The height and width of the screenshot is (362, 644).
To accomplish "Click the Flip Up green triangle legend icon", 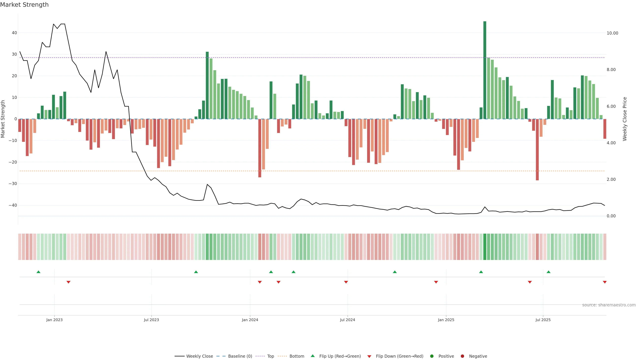I will (312, 356).
